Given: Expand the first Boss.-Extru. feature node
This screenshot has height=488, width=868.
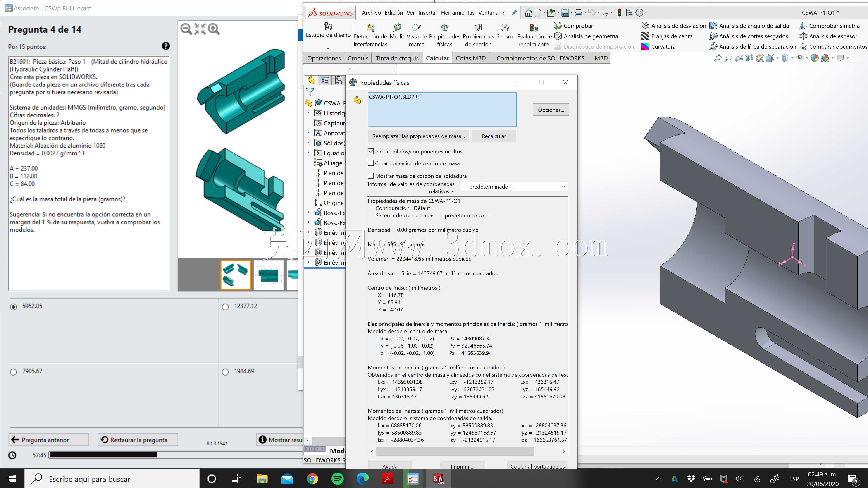Looking at the screenshot, I should 308,213.
